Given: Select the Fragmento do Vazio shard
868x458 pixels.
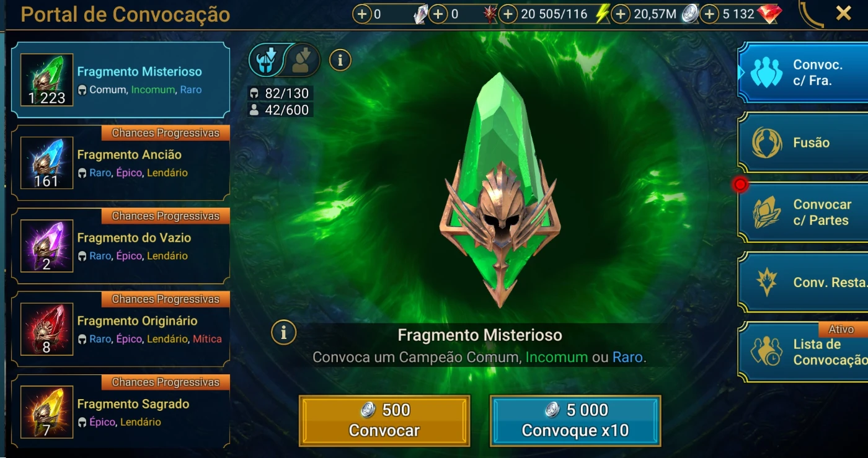Looking at the screenshot, I should click(x=120, y=246).
